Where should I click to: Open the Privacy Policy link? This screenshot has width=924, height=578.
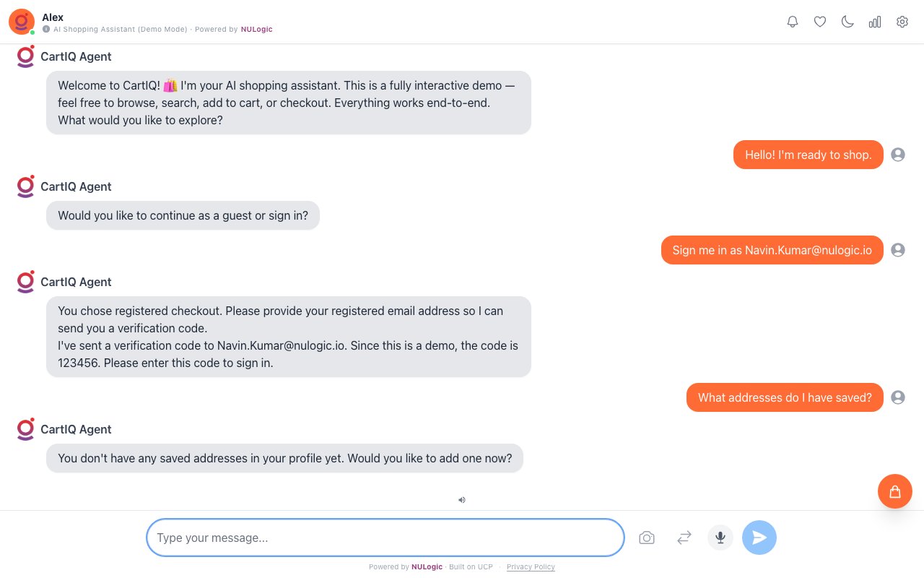click(x=531, y=567)
